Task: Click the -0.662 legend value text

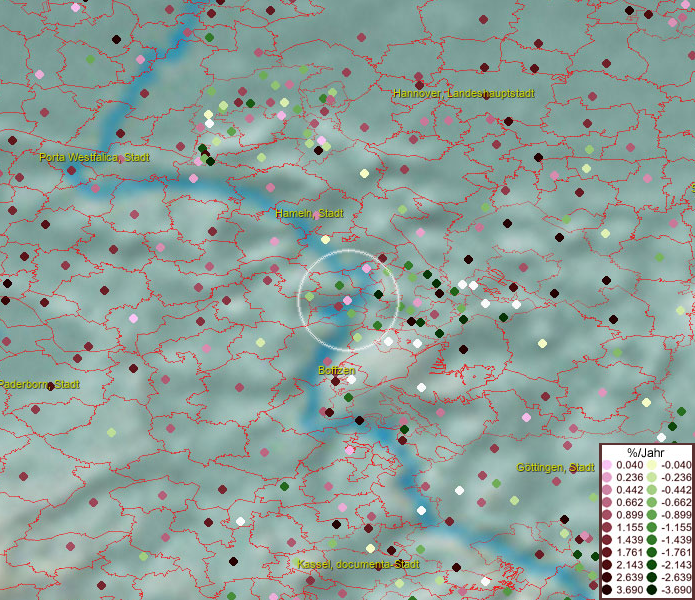Action: coord(676,503)
